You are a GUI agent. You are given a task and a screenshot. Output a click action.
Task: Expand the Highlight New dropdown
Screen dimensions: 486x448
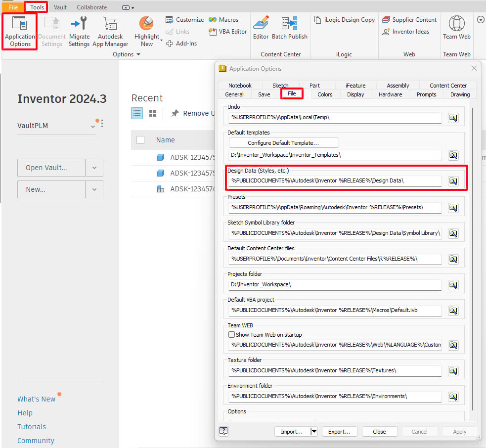pos(161,40)
